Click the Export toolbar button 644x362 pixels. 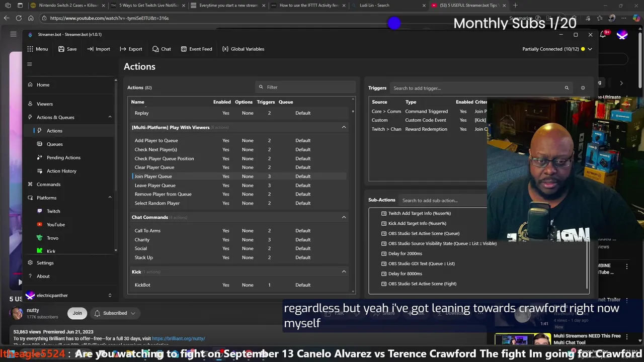pos(131,49)
